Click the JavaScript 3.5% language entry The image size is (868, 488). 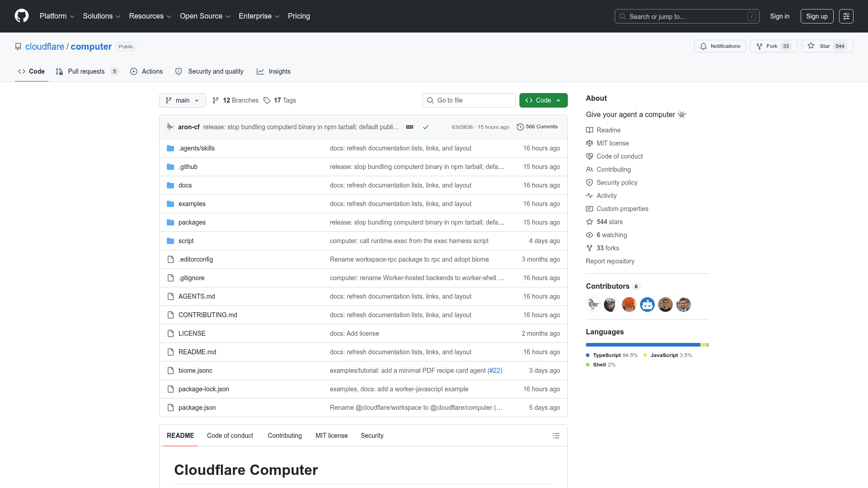point(668,355)
